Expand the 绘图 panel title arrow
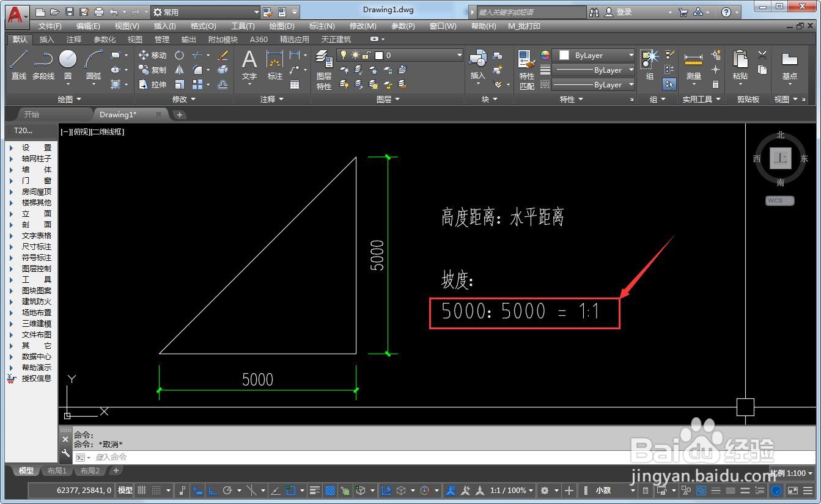 (x=78, y=99)
